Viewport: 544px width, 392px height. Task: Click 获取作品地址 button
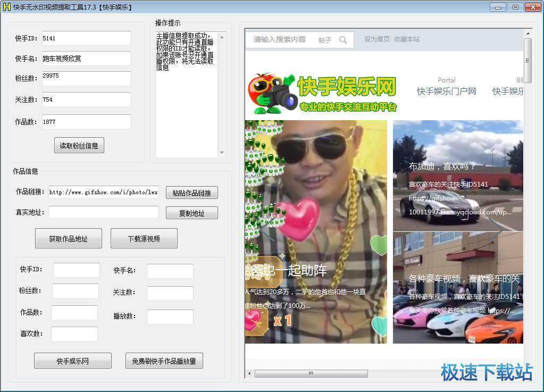tap(69, 238)
